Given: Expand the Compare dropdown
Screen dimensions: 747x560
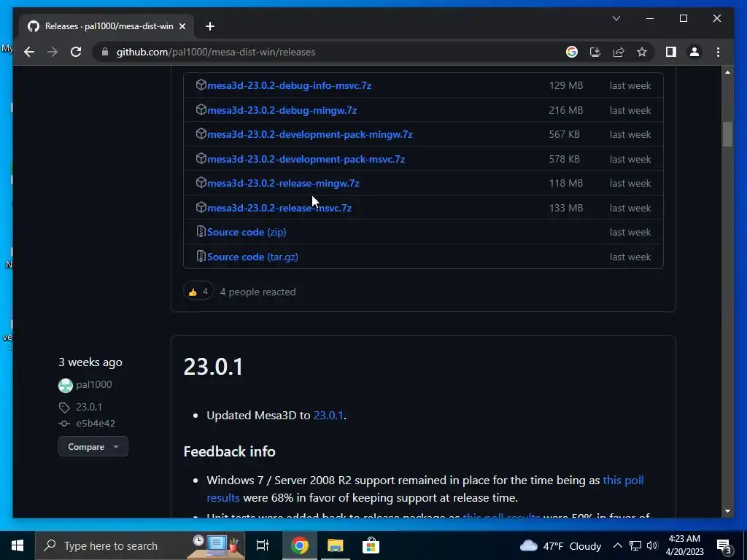Looking at the screenshot, I should pos(93,447).
